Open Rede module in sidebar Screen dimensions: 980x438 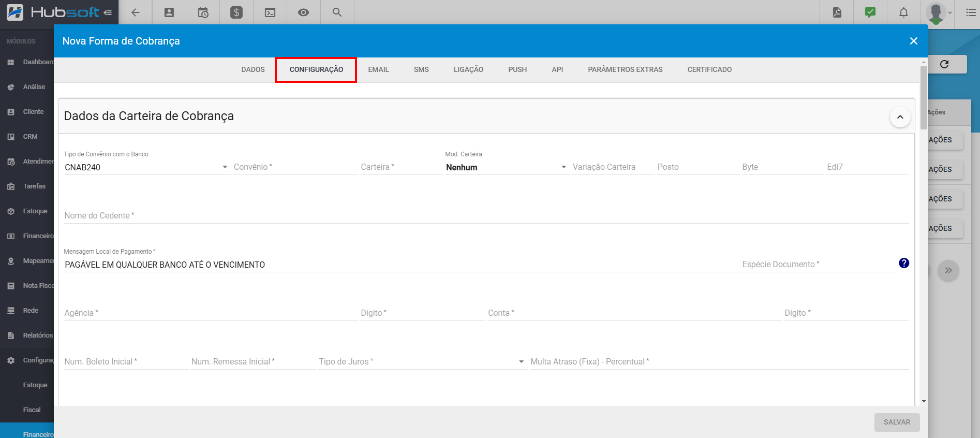[27, 311]
